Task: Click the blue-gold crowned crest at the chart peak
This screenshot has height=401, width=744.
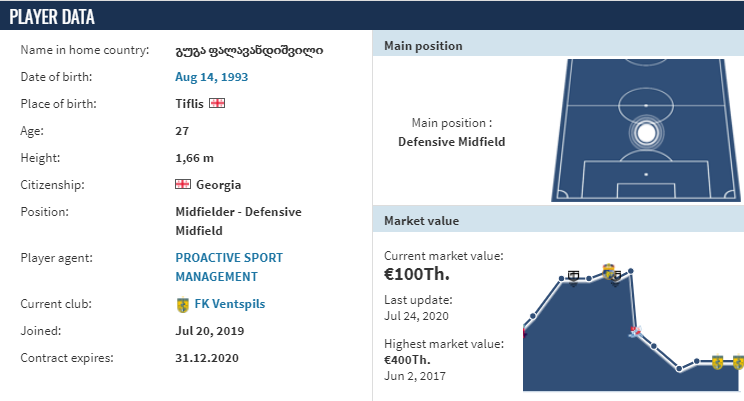Action: (x=608, y=270)
